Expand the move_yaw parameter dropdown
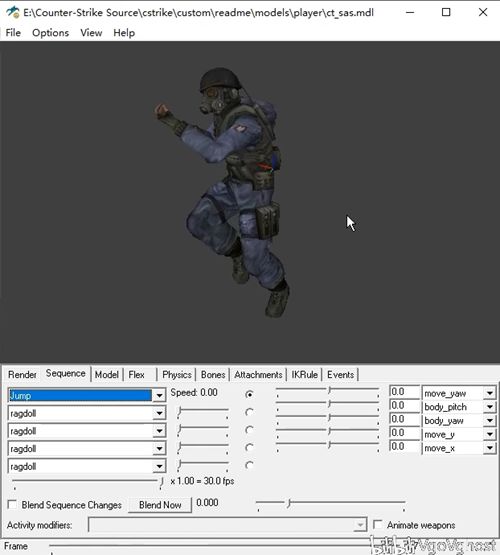The width and height of the screenshot is (500, 555). click(x=489, y=393)
